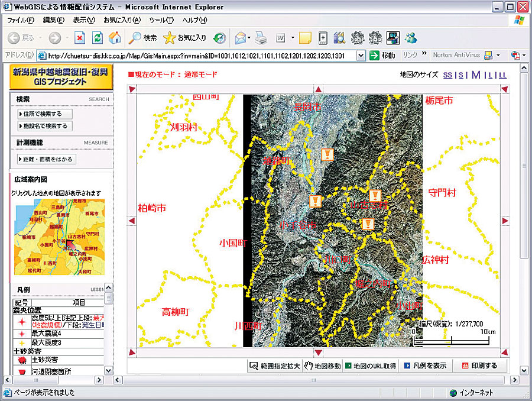
Task: Click the orange marker above 山古志村 label
Action: [x=375, y=196]
